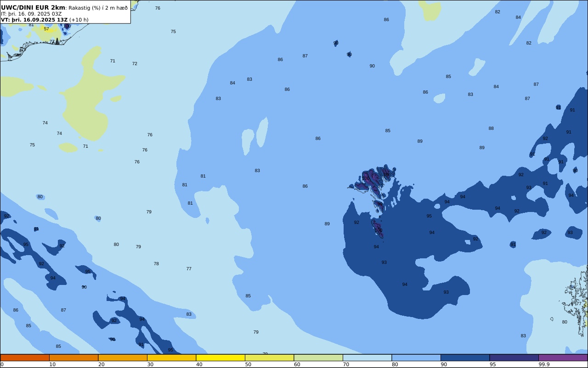
Task: Click the valid time "VT: þri. 16.09.2025 13Z"
Action: (x=34, y=20)
